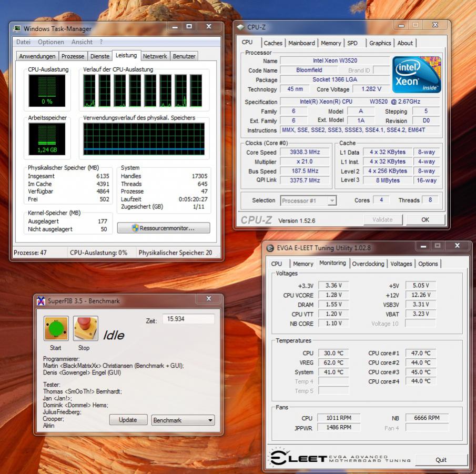Click the Intel Xeon inside logo in CPU-Z

click(x=417, y=74)
